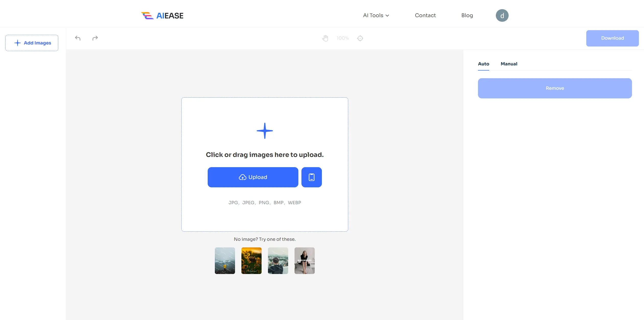Click the Download button

click(612, 38)
